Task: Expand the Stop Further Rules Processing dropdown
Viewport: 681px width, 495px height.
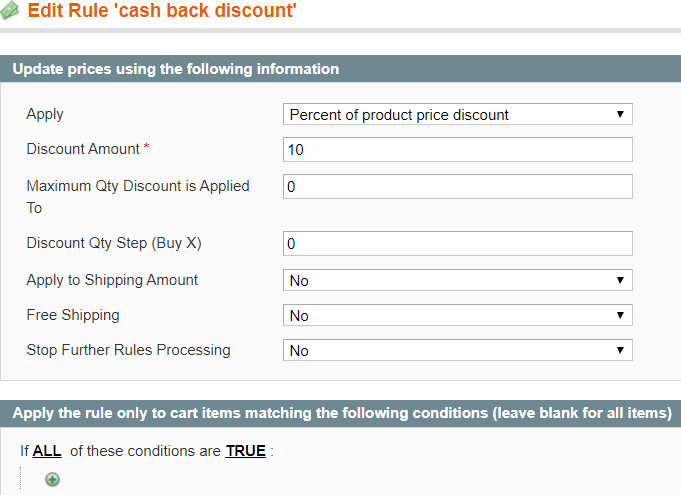Action: click(458, 351)
